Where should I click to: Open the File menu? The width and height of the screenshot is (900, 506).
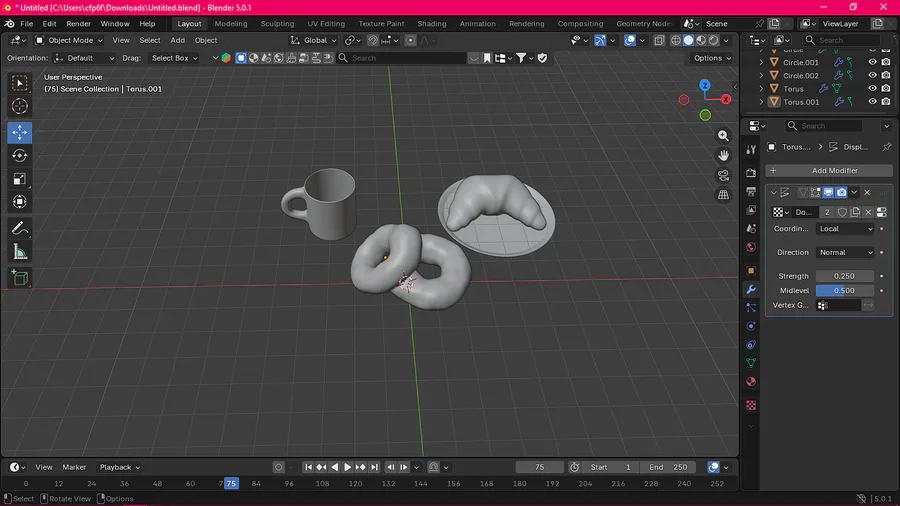point(26,24)
